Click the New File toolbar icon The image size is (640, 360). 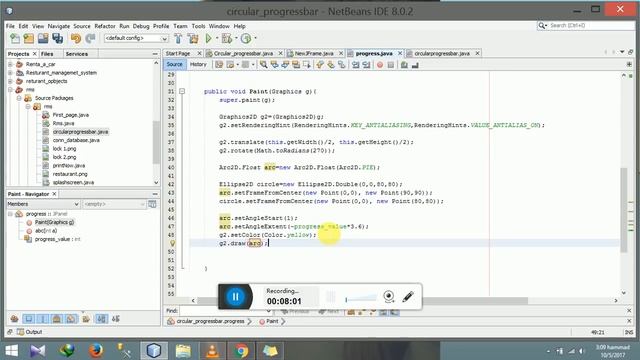(15, 38)
